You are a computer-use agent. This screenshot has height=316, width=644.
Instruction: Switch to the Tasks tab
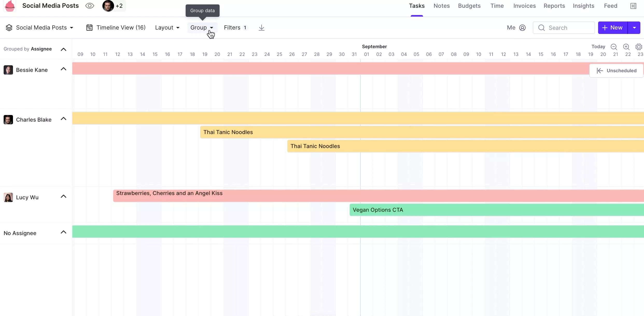point(417,6)
